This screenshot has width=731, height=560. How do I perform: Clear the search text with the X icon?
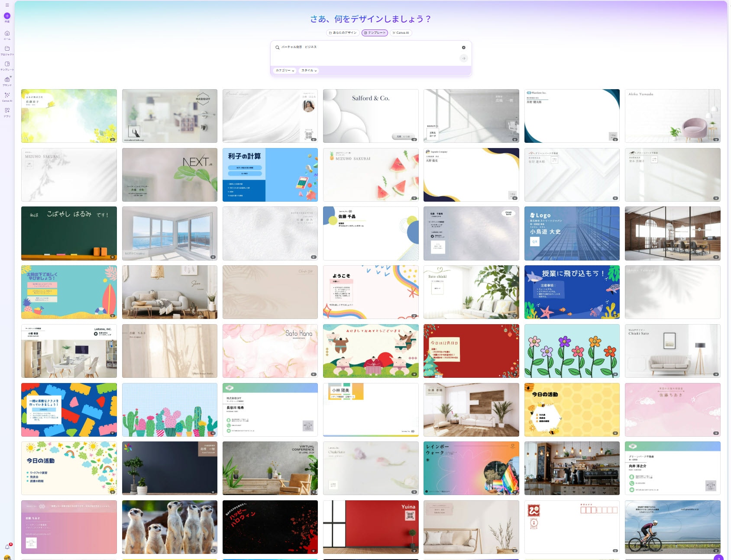tap(463, 48)
